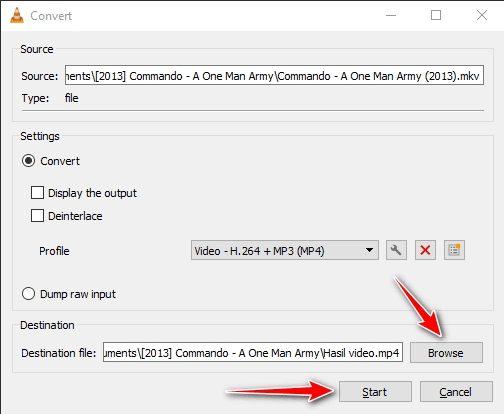Edit selected profile with wrench icon
The image size is (504, 414).
[x=396, y=250]
